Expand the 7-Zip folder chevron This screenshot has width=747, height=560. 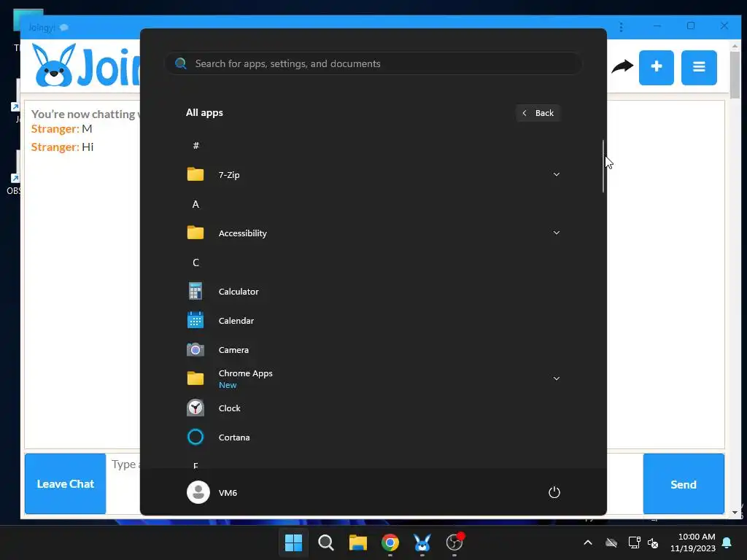coord(556,174)
